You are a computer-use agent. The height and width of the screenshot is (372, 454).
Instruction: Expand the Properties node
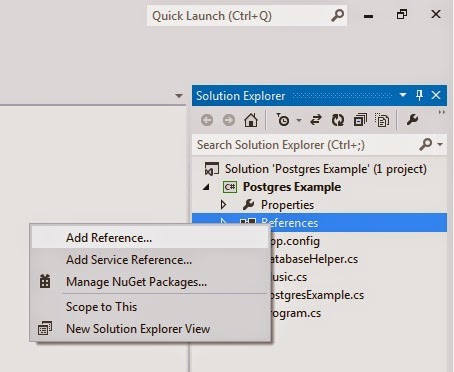coord(223,205)
